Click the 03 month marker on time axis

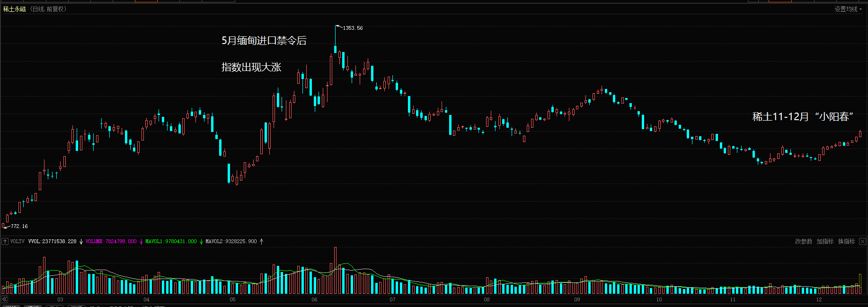pyautogui.click(x=60, y=299)
